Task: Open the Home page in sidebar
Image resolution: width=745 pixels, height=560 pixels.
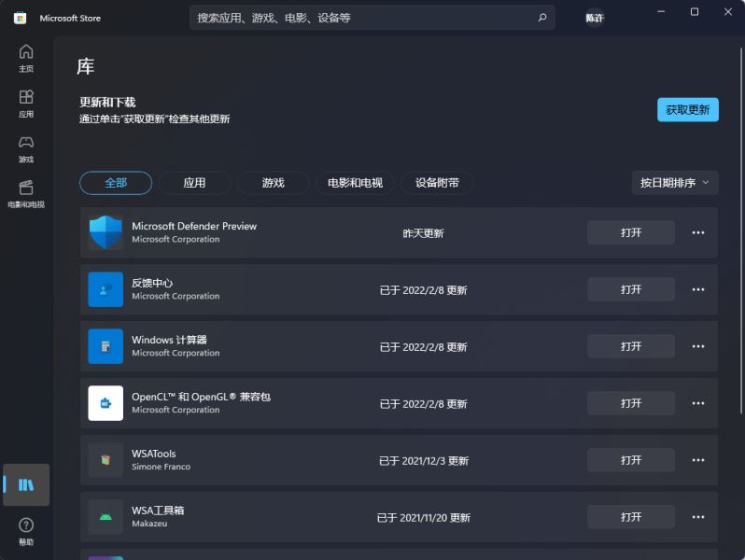Action: pos(26,58)
